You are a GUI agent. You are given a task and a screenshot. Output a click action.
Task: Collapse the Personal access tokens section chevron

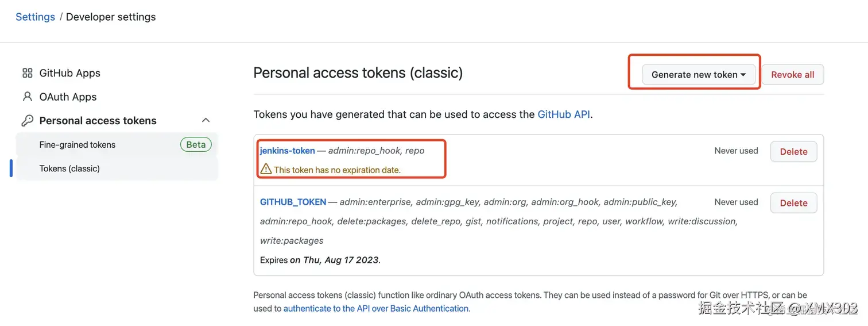tap(206, 120)
